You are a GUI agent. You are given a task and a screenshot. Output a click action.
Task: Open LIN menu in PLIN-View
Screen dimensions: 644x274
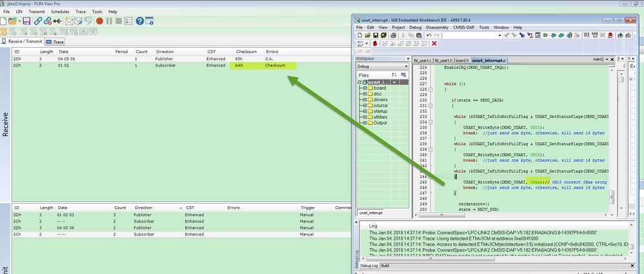click(19, 12)
